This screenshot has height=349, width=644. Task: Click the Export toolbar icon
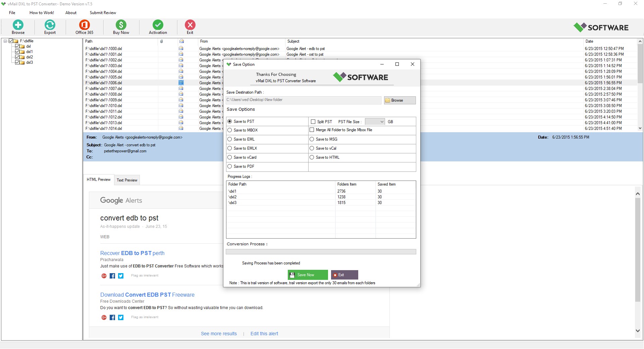click(50, 25)
